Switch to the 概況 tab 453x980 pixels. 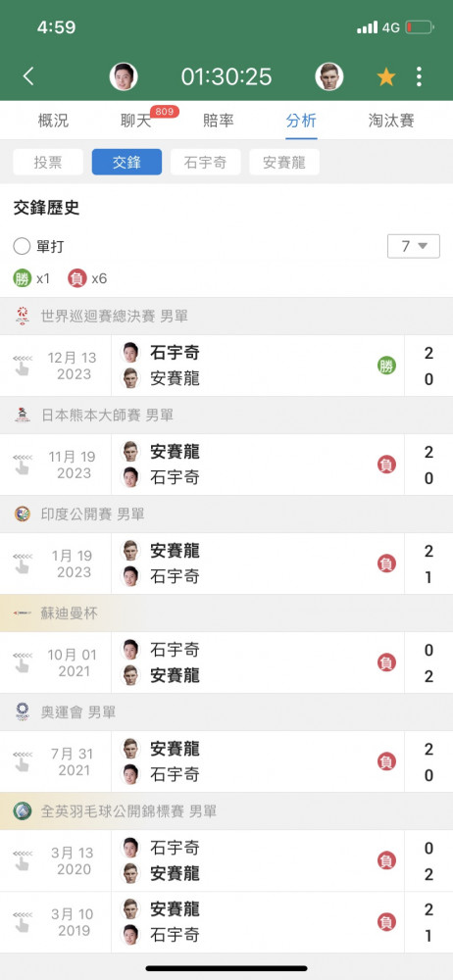53,121
